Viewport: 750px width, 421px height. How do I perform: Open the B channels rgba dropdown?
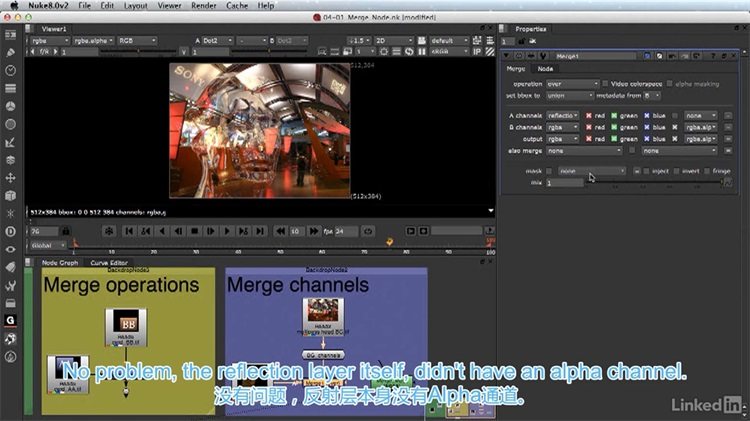click(x=562, y=127)
